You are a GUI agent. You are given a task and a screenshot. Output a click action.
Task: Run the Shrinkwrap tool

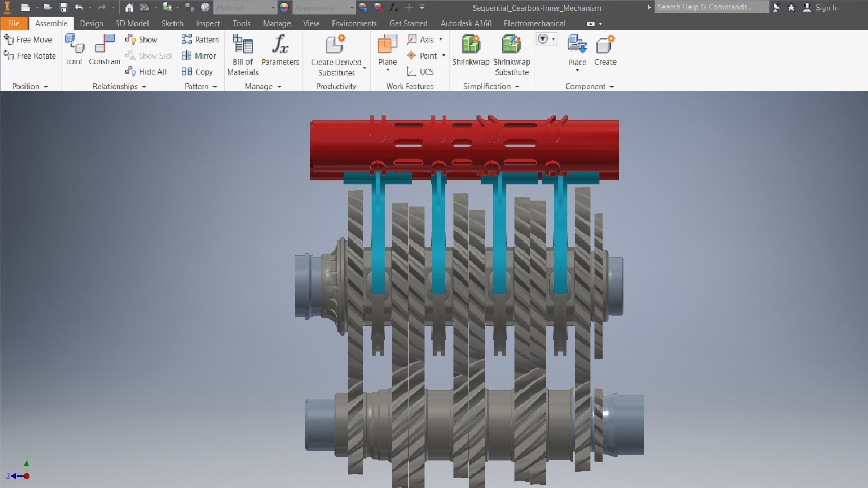(471, 49)
